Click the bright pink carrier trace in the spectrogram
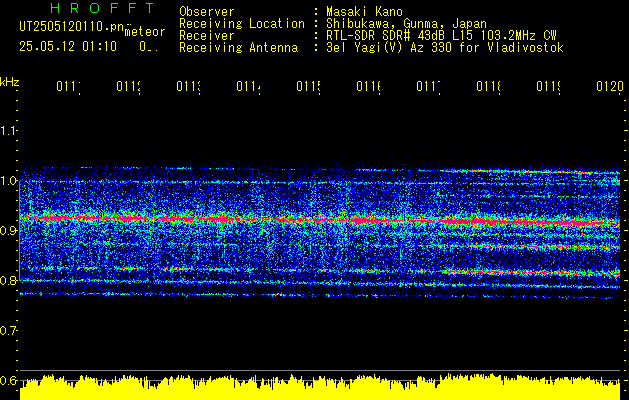 [x=320, y=220]
